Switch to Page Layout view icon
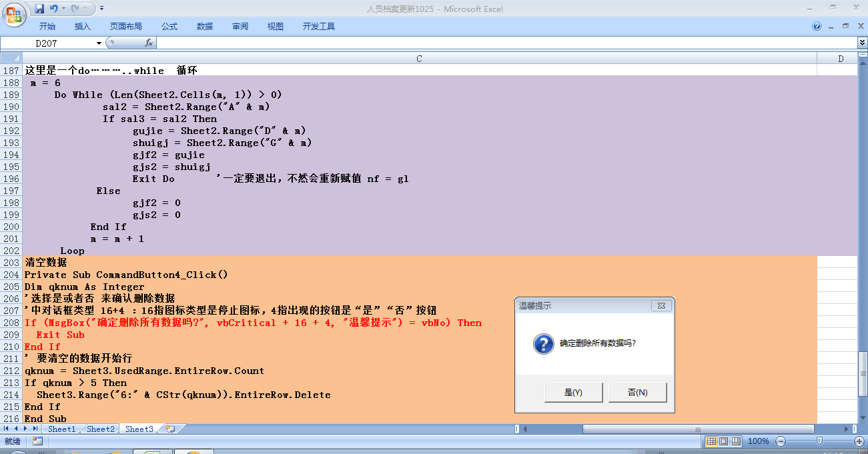868x454 pixels. tap(723, 441)
